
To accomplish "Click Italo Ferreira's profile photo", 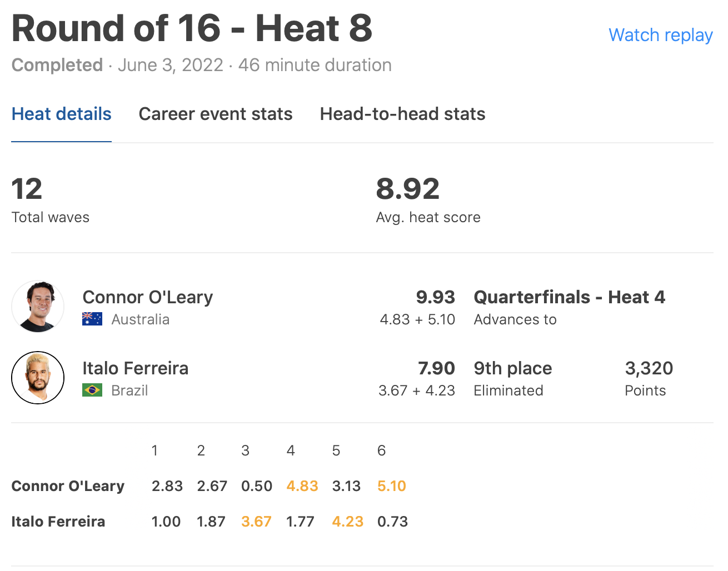I will coord(38,378).
